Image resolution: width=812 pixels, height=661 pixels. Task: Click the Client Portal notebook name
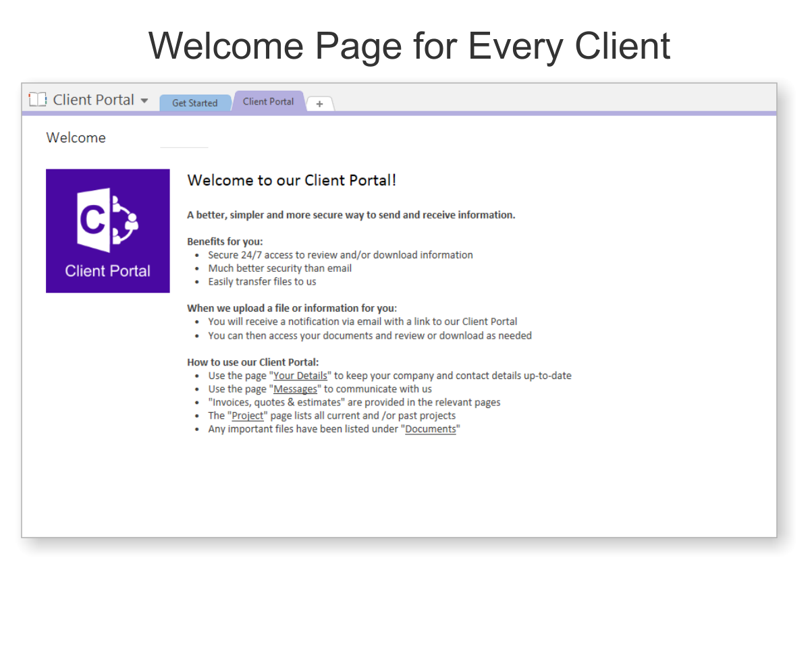(94, 100)
